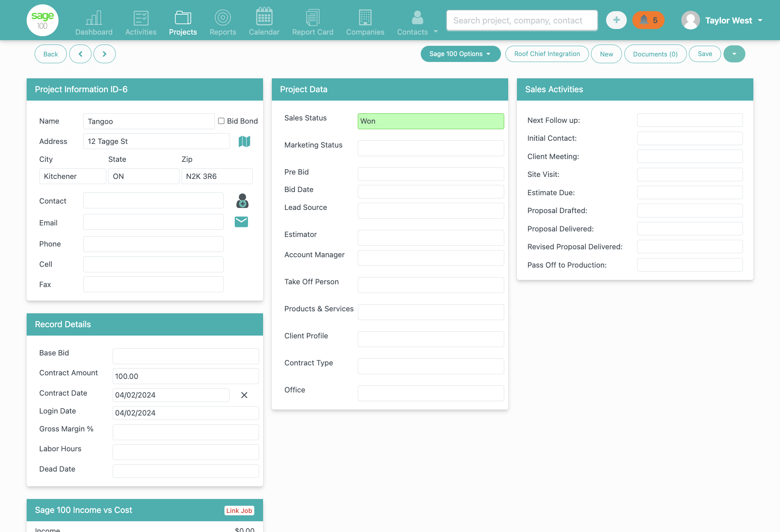The width and height of the screenshot is (780, 532).
Task: Click the Base Bid field
Action: (x=186, y=356)
